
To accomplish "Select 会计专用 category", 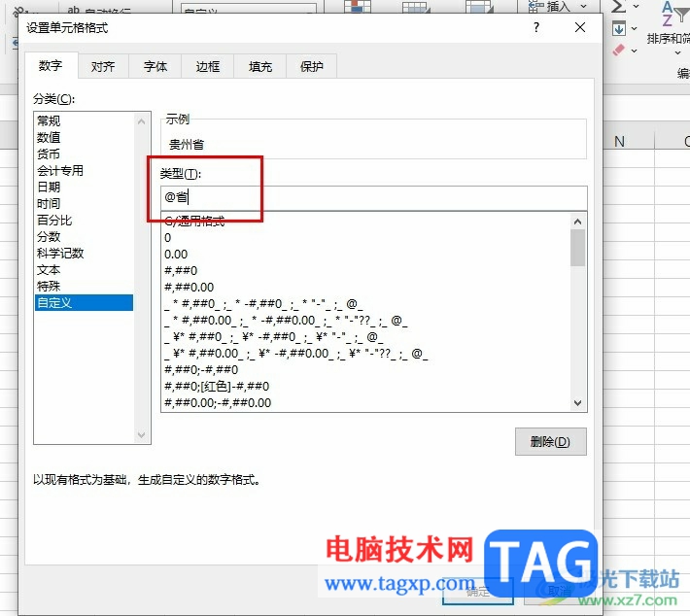I will [x=84, y=171].
